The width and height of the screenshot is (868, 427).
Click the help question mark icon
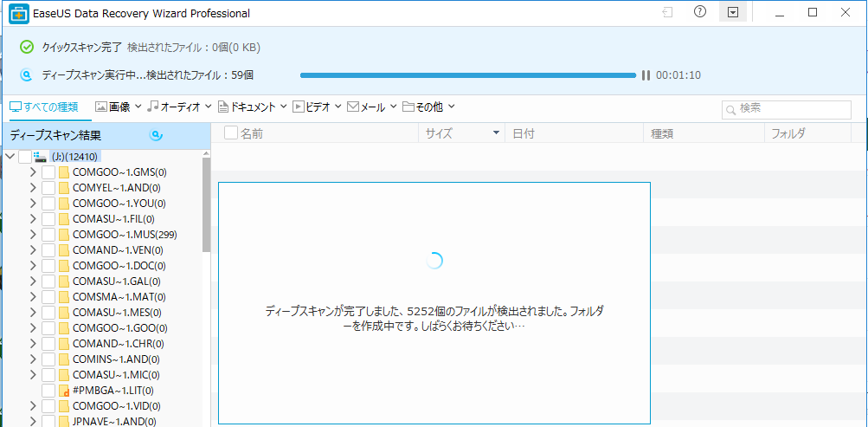(700, 12)
